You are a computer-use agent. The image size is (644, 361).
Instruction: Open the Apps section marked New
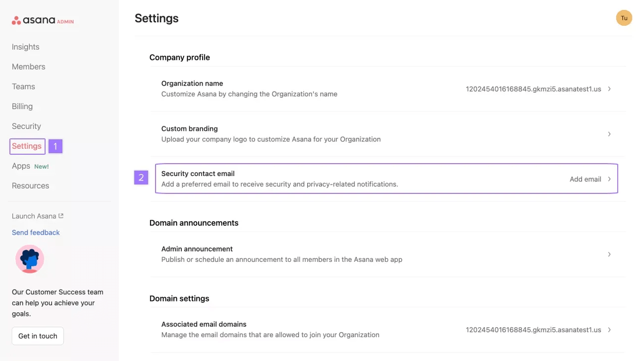(x=21, y=166)
